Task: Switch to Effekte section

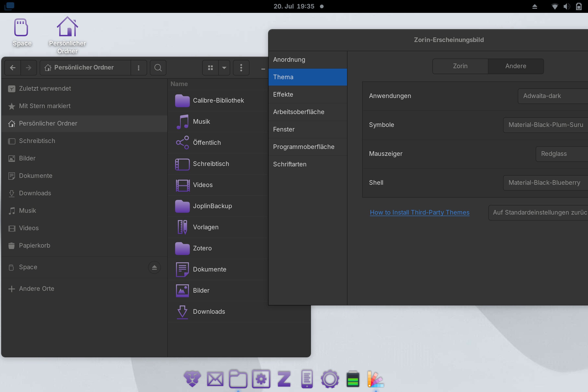Action: [x=308, y=95]
